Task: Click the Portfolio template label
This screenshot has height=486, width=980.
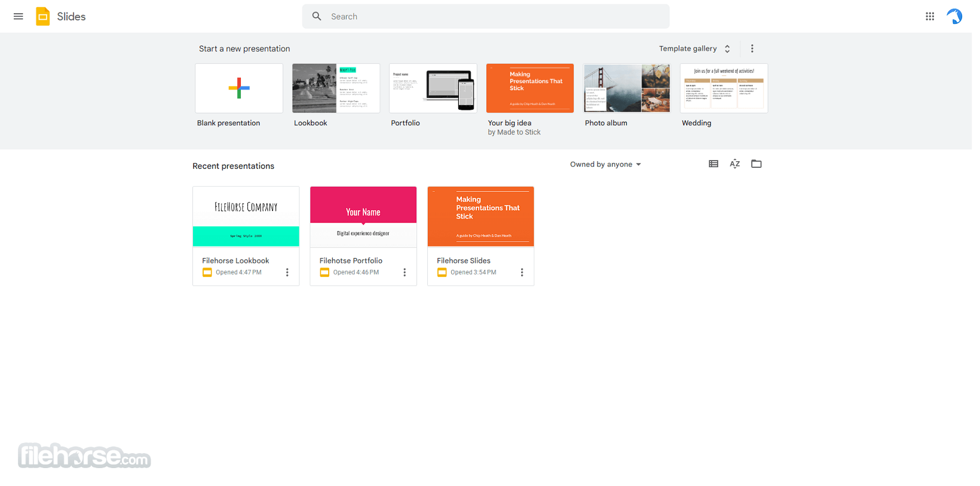Action: click(405, 123)
